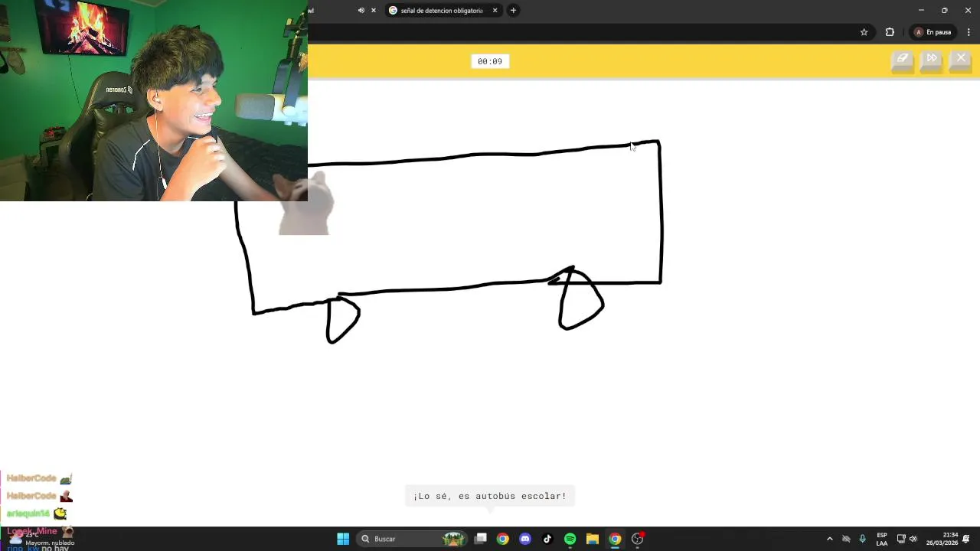Open a new Chrome tab
The image size is (980, 551).
(x=513, y=11)
